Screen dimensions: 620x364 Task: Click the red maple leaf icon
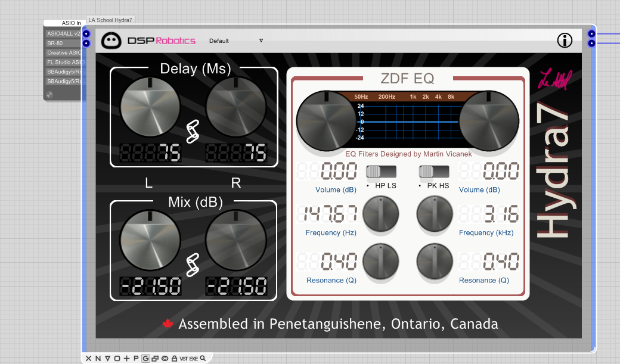[x=168, y=323]
